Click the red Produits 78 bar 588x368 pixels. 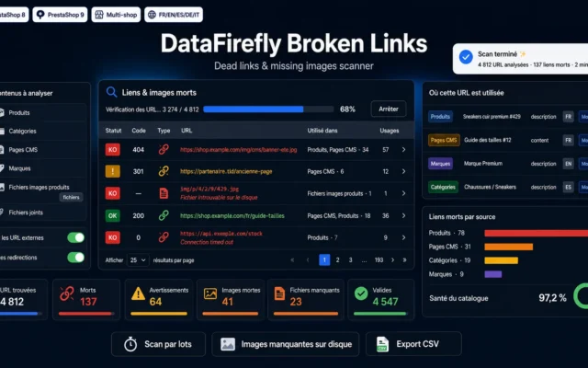click(x=537, y=233)
